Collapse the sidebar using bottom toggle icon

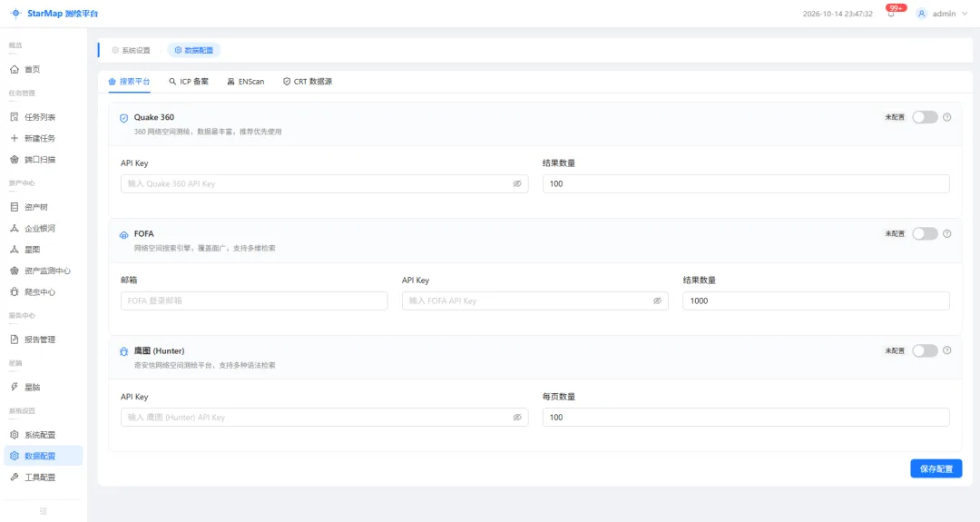44,511
